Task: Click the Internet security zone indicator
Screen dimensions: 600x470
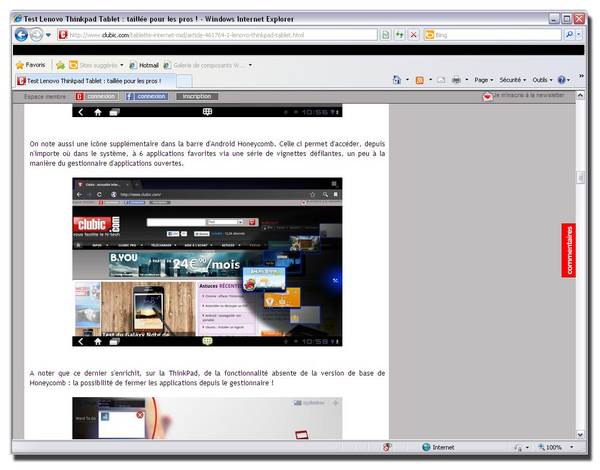Action: coord(438,447)
